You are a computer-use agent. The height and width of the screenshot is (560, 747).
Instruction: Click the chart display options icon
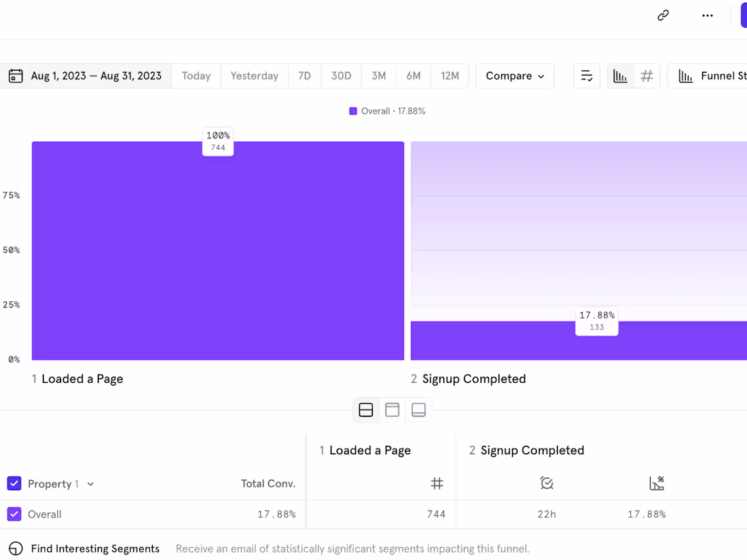(x=587, y=76)
